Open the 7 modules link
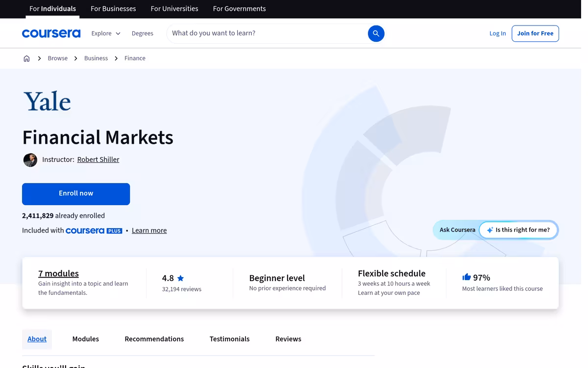This screenshot has height=368, width=588. [x=58, y=274]
